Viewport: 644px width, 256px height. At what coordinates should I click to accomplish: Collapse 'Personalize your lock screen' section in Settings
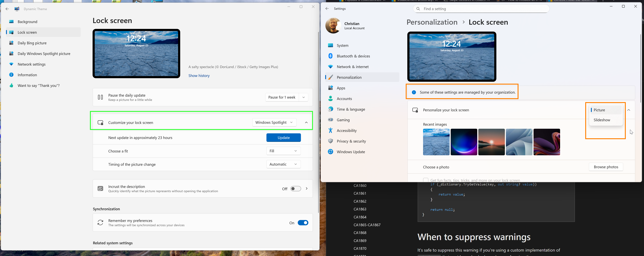click(629, 110)
